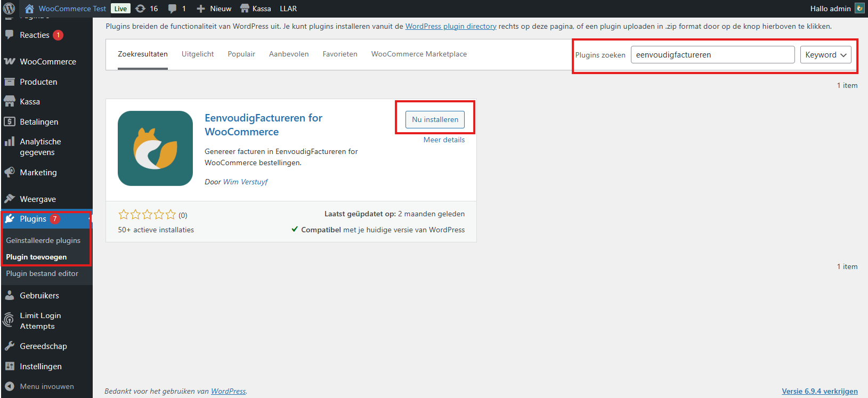Open the Meer details link
This screenshot has height=398, width=868.
(444, 140)
